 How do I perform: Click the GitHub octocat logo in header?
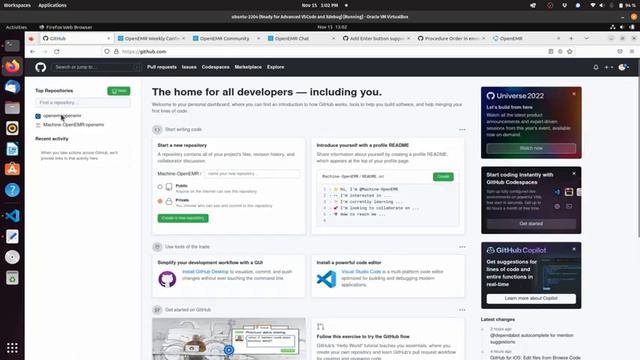(40, 67)
